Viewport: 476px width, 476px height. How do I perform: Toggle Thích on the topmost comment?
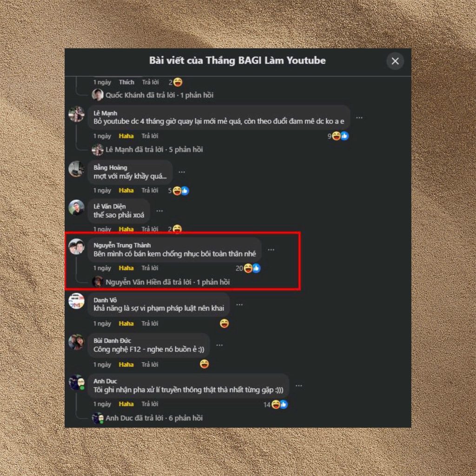tap(126, 82)
